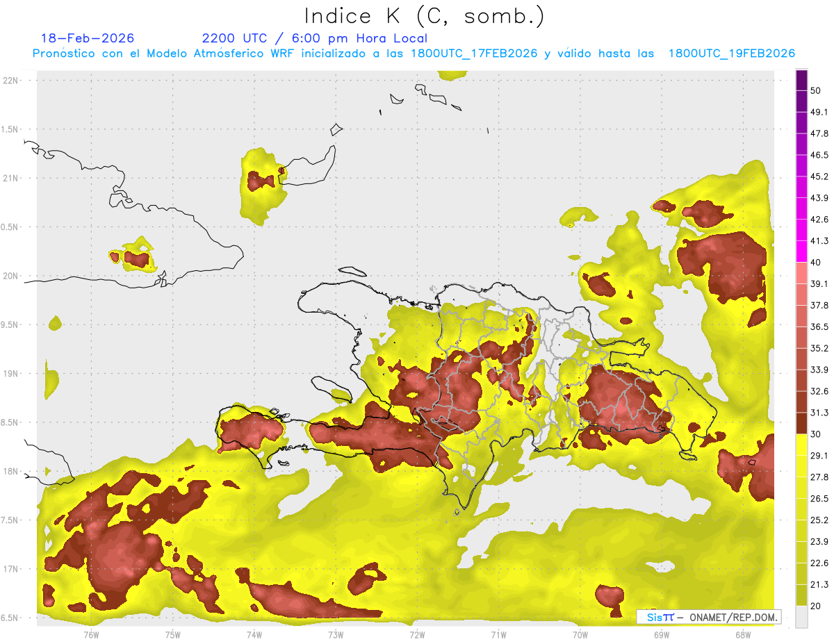Click the colorbar value 32.6

coord(819,391)
